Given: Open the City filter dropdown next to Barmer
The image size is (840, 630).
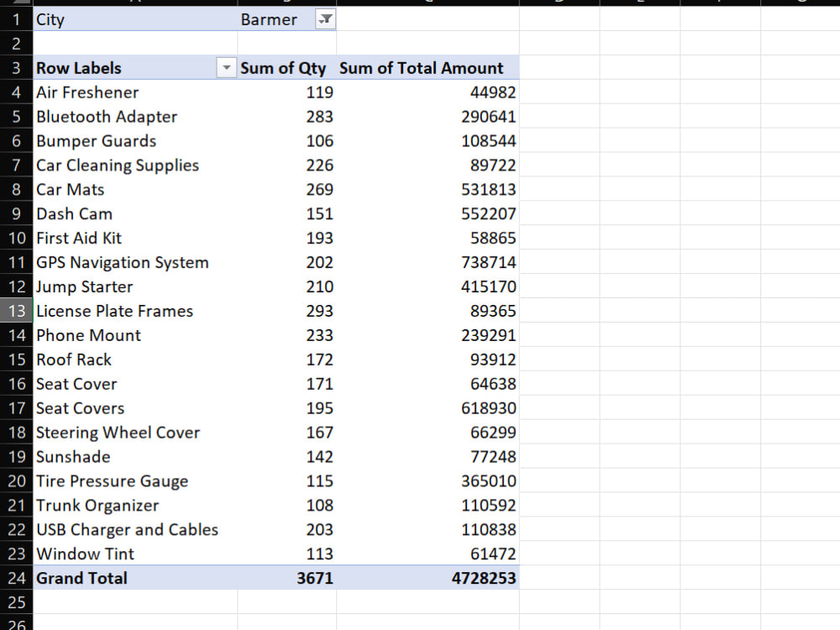Looking at the screenshot, I should pos(325,20).
